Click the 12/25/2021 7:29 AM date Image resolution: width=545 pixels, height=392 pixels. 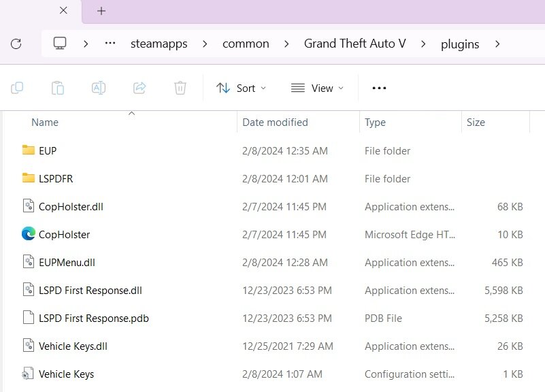click(288, 346)
